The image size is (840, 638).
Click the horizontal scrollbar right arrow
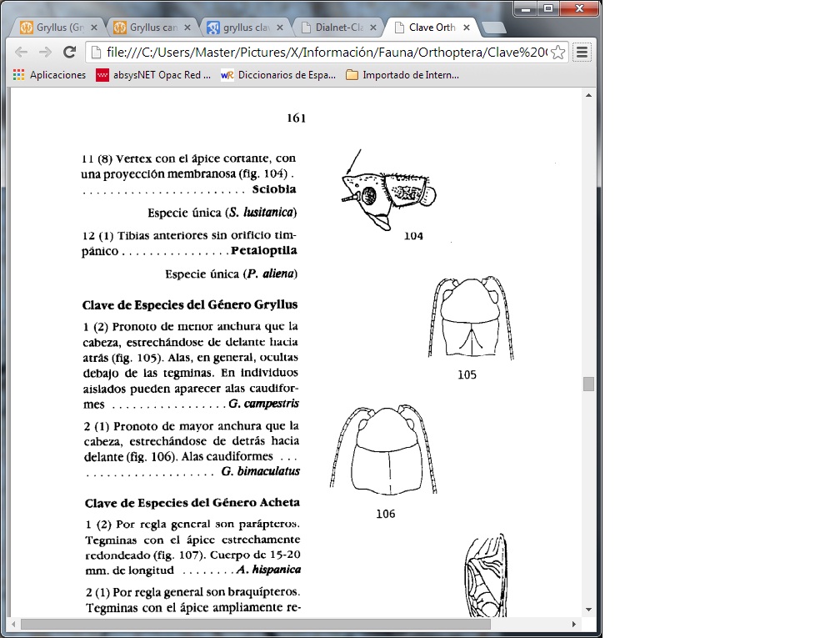(573, 624)
